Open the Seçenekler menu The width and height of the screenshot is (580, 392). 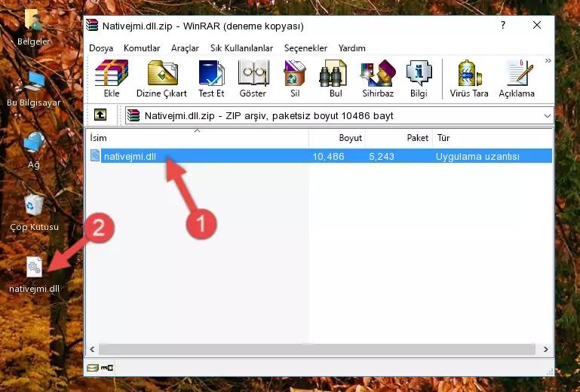pyautogui.click(x=305, y=48)
